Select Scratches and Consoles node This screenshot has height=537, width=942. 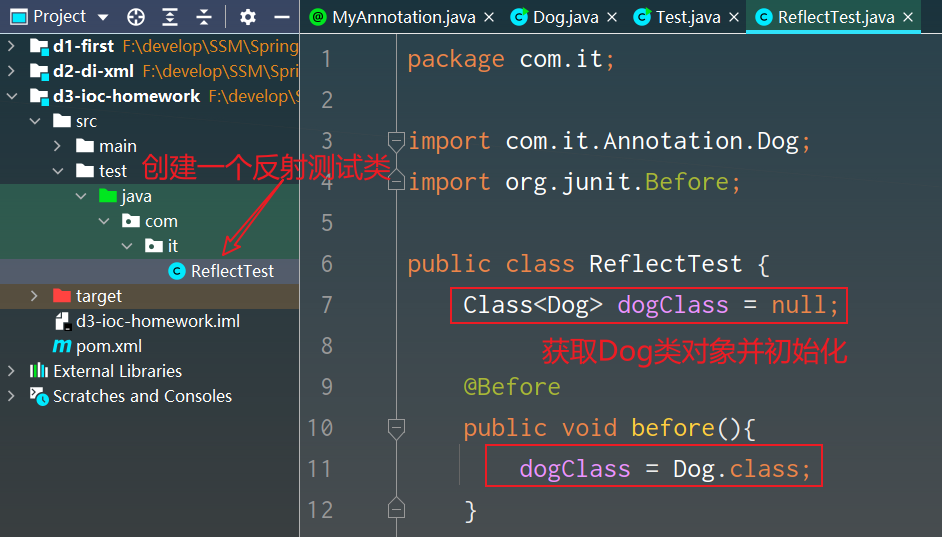click(x=150, y=396)
